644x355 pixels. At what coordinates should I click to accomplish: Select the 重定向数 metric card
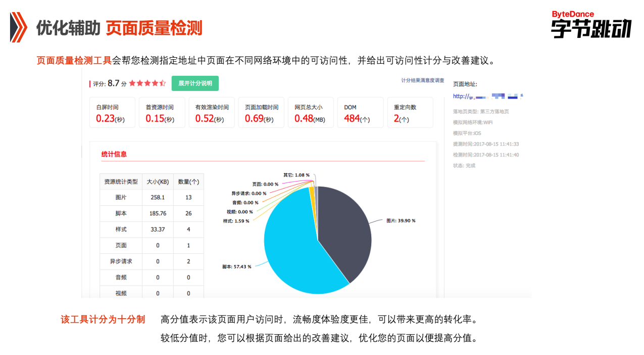410,112
